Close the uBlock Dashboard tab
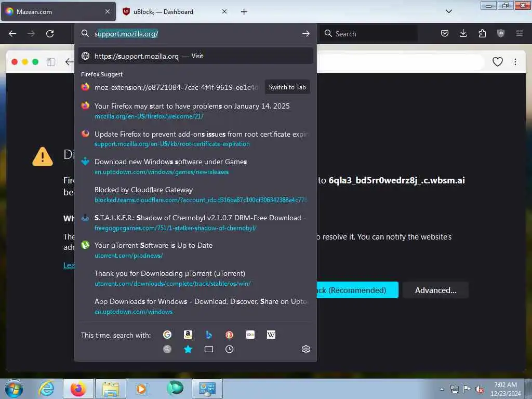The image size is (532, 399). pos(224,11)
